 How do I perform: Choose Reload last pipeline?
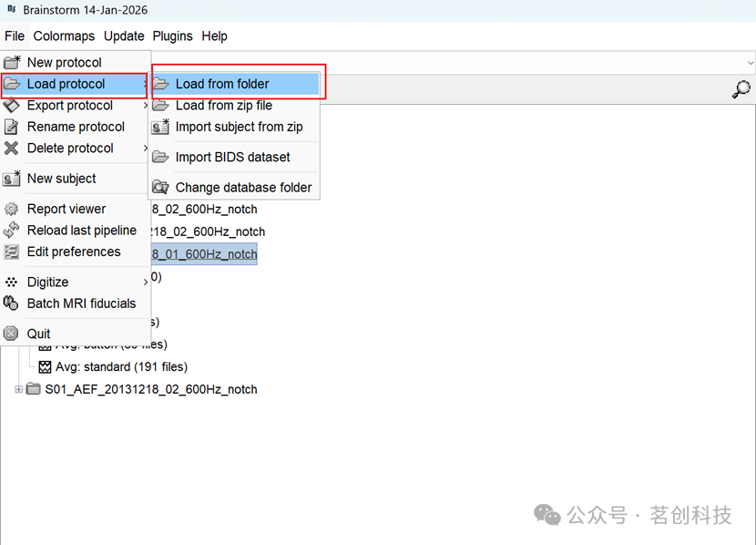click(x=76, y=230)
